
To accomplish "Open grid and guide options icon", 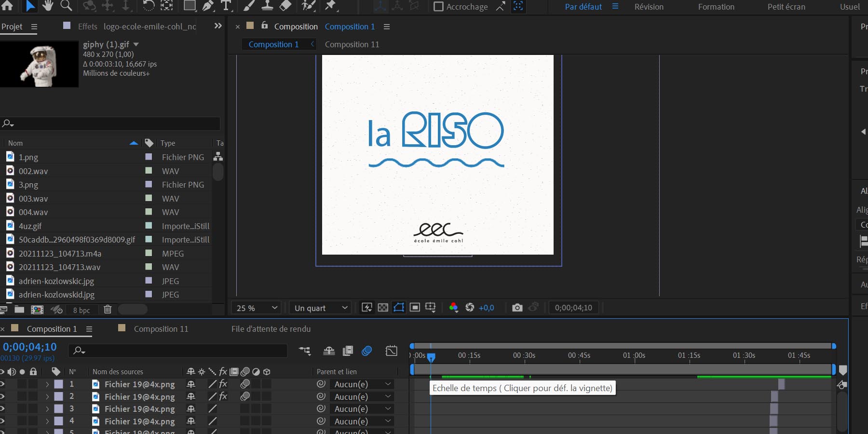I will tap(431, 308).
